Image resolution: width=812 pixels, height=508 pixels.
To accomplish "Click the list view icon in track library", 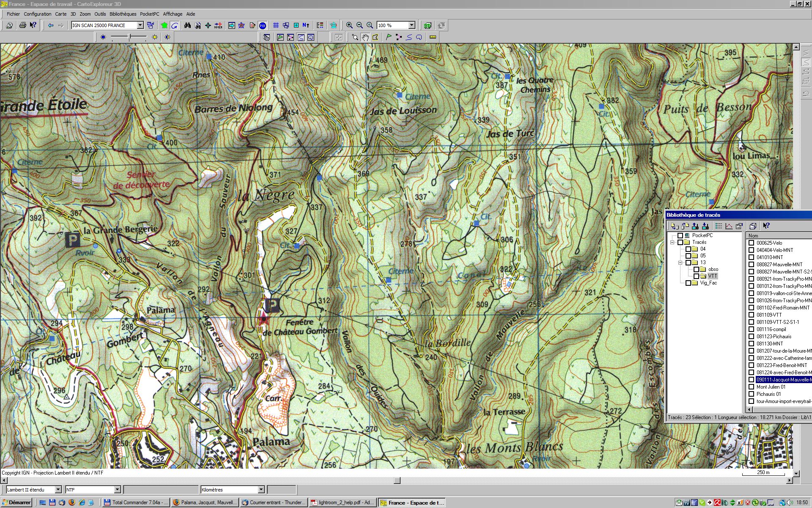I will [x=719, y=226].
